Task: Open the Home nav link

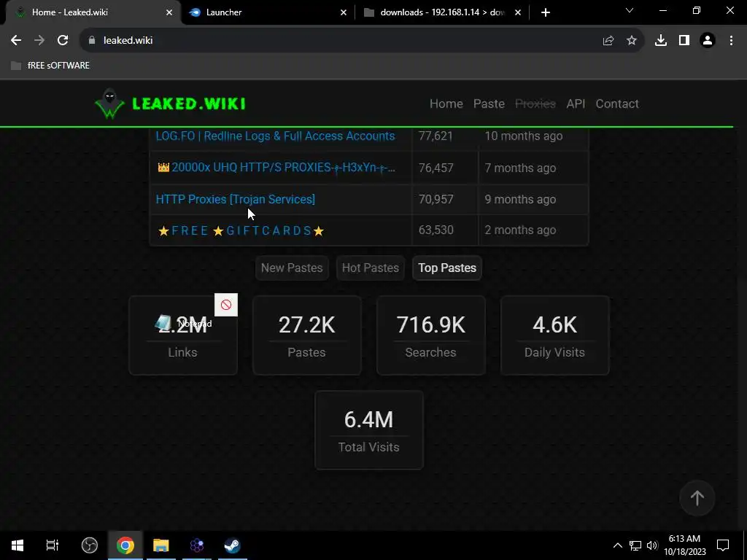Action: (x=446, y=104)
